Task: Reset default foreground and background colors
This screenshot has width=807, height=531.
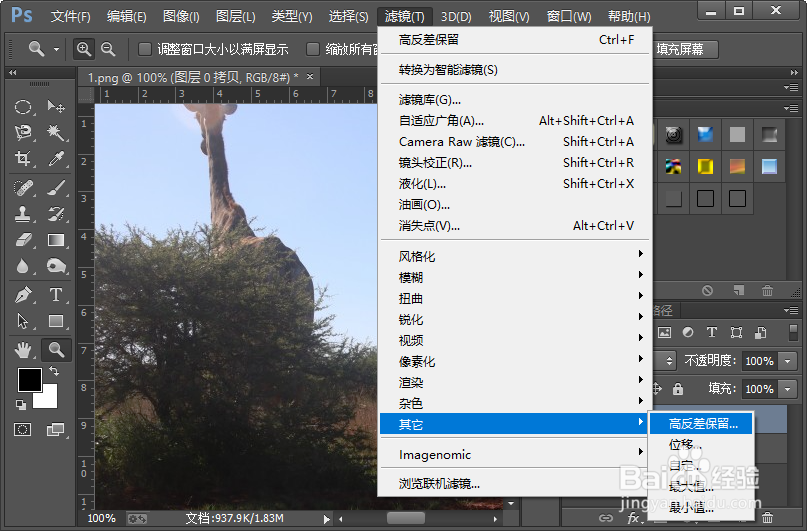Action: click(x=21, y=405)
